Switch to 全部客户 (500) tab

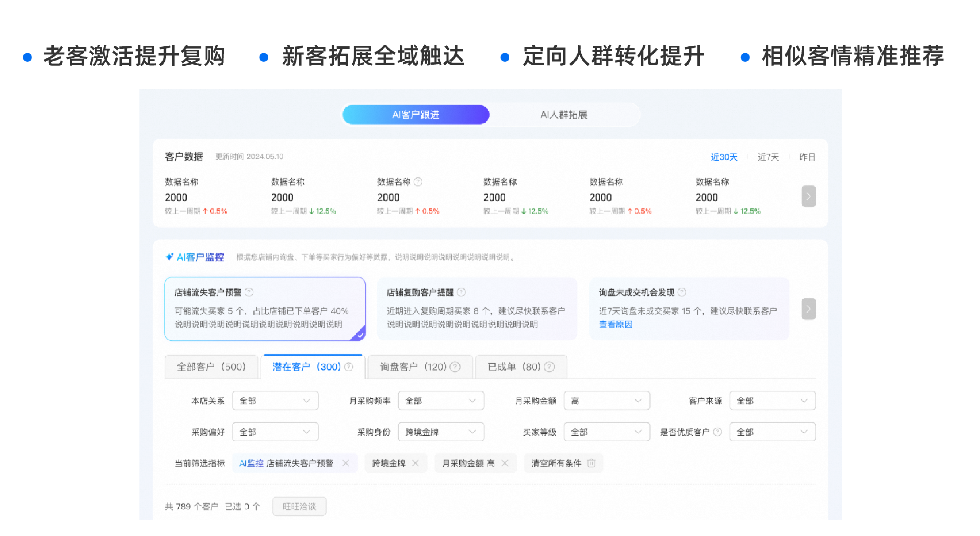[211, 367]
